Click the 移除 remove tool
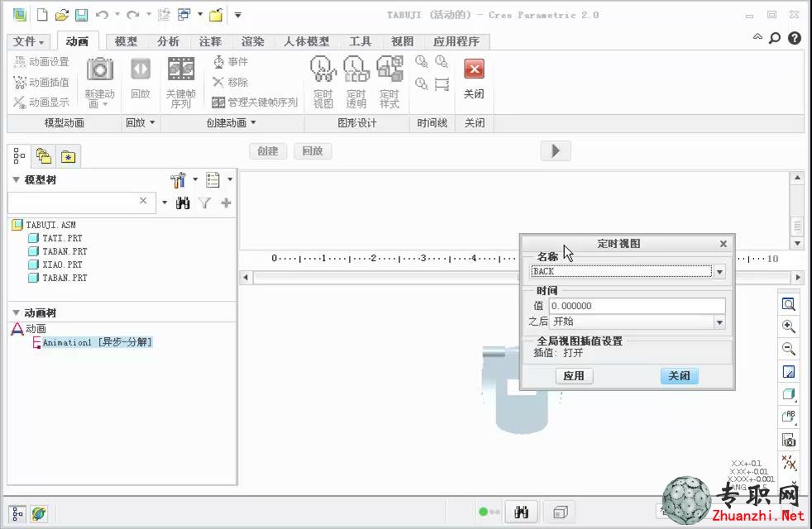The width and height of the screenshot is (812, 529). pos(231,82)
